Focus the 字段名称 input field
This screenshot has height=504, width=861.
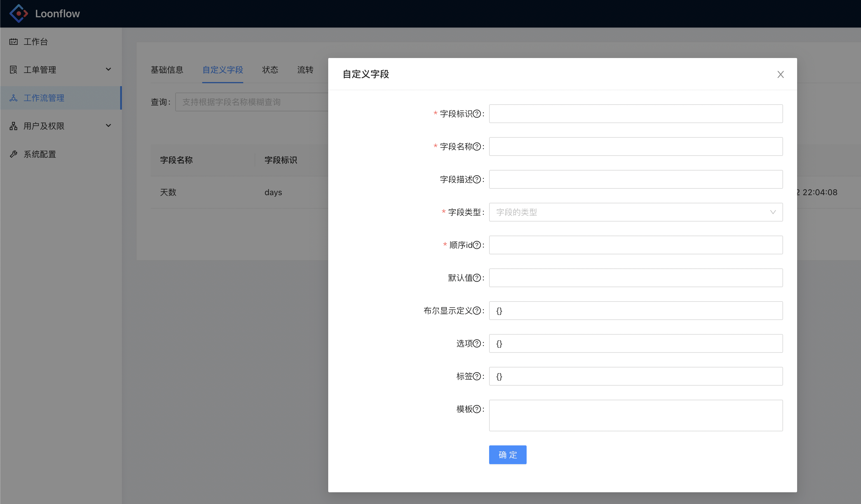[x=636, y=147]
